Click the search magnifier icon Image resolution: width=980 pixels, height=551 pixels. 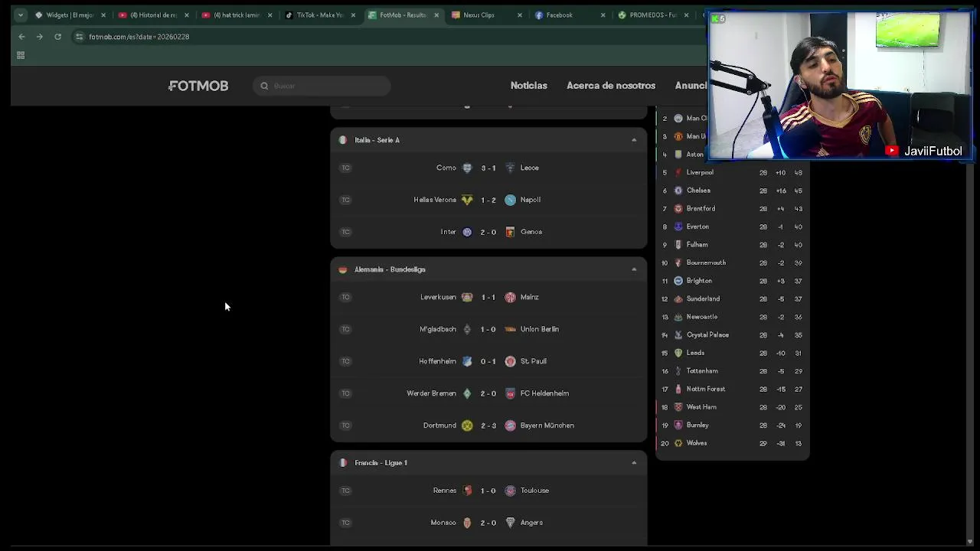(x=264, y=86)
